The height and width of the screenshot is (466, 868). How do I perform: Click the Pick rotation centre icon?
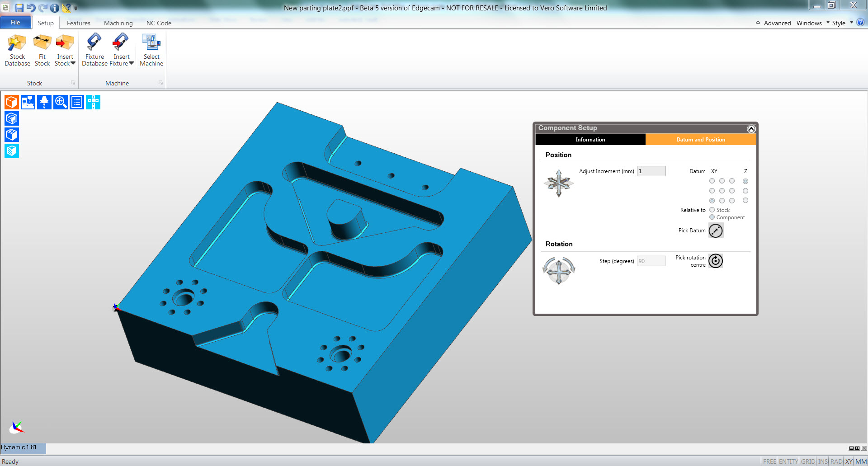pyautogui.click(x=716, y=261)
